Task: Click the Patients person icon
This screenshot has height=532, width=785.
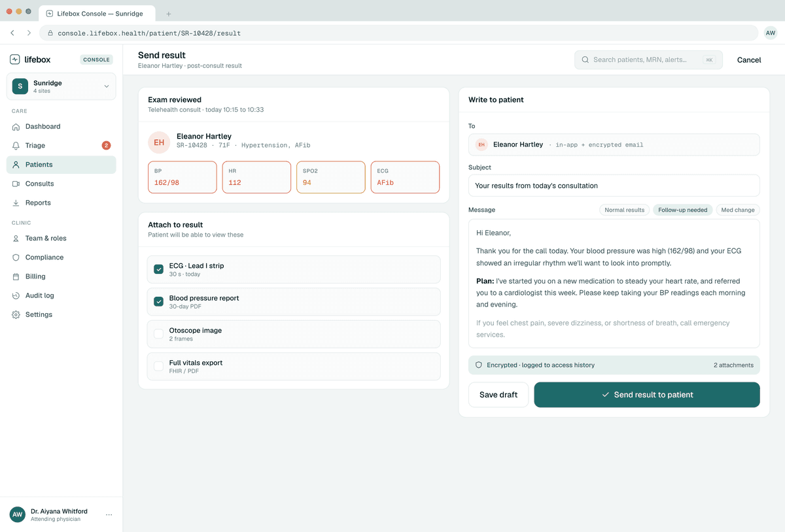Action: tap(16, 165)
